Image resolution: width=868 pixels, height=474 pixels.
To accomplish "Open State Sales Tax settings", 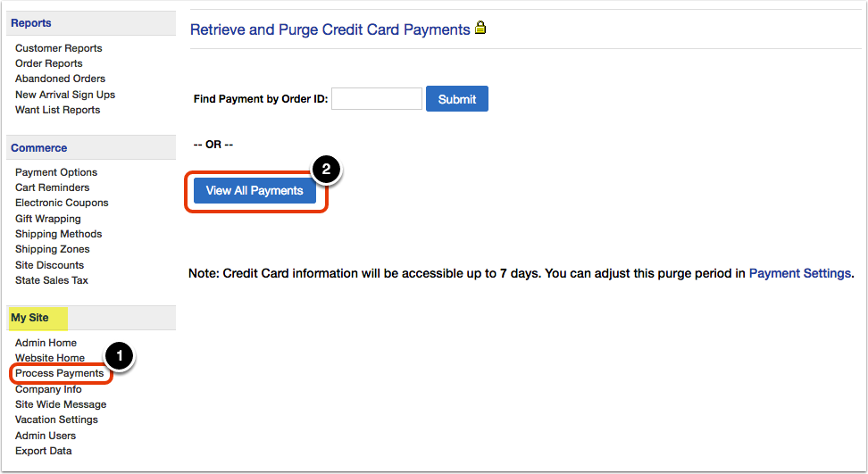I will tap(52, 280).
